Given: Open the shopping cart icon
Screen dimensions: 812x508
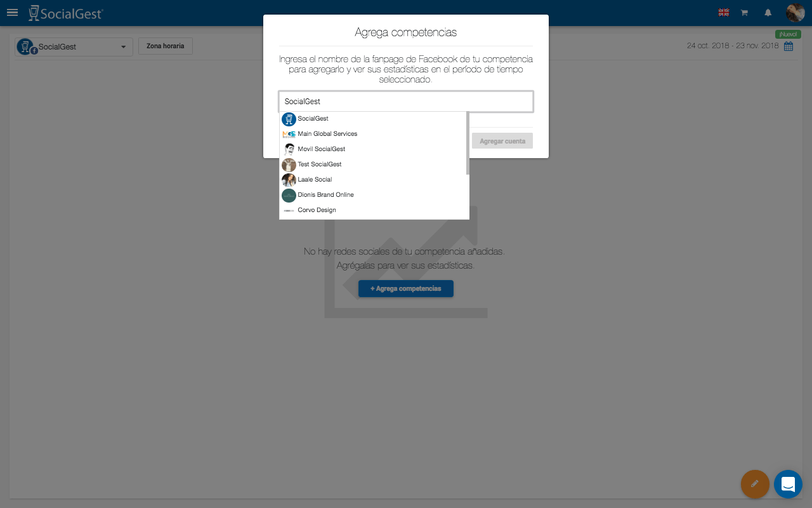Looking at the screenshot, I should coord(745,13).
